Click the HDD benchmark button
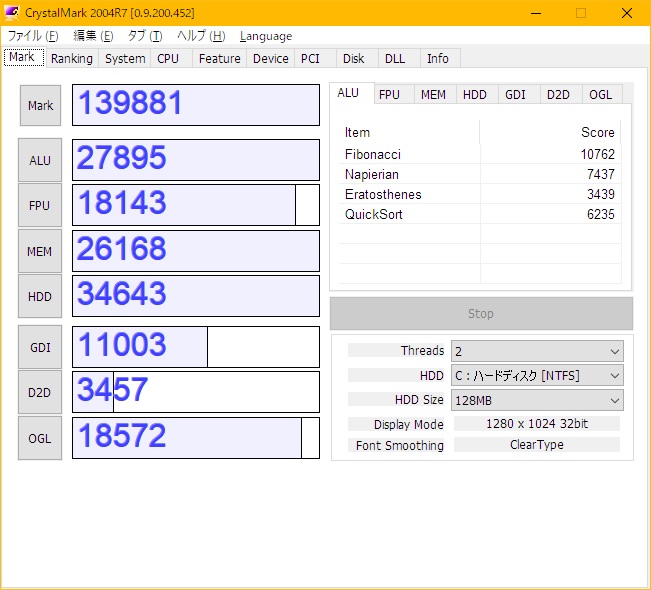This screenshot has height=590, width=651. point(40,296)
